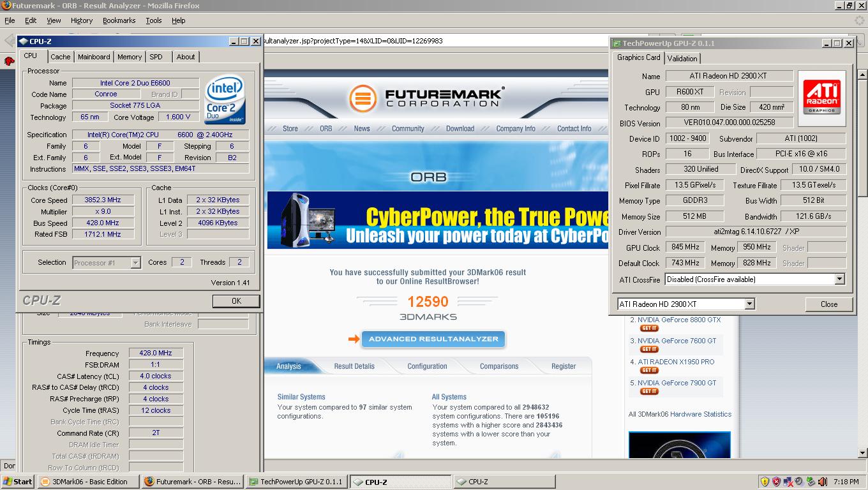868x490 pixels.
Task: Open NVIDIA GeForce 8800 GTX link
Action: [679, 320]
